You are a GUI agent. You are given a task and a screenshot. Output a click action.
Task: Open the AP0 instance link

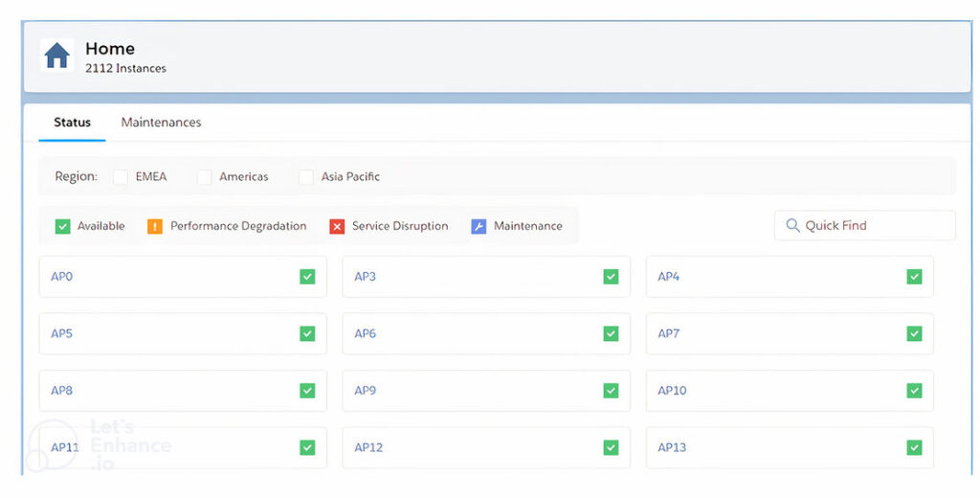click(x=62, y=277)
